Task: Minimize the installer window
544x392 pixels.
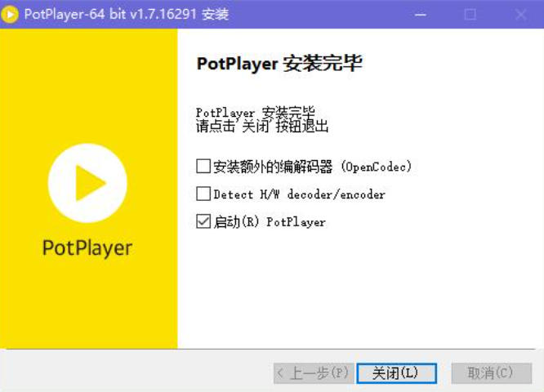Action: [x=420, y=14]
